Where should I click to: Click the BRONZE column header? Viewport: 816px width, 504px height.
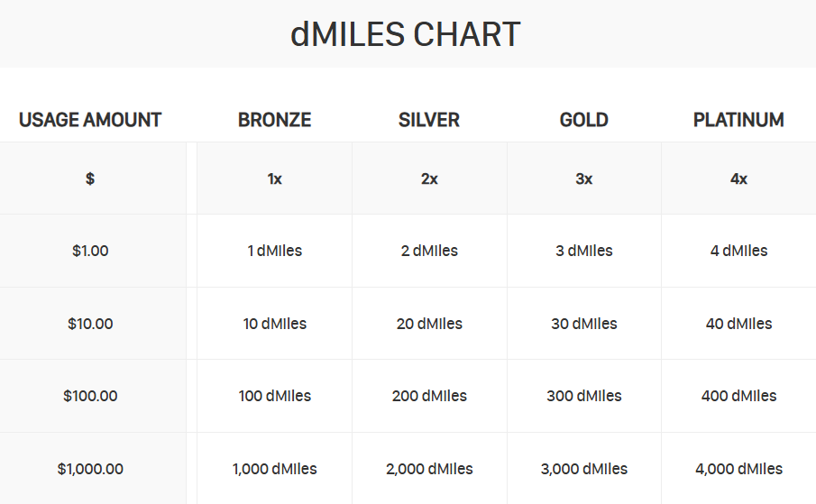click(275, 120)
